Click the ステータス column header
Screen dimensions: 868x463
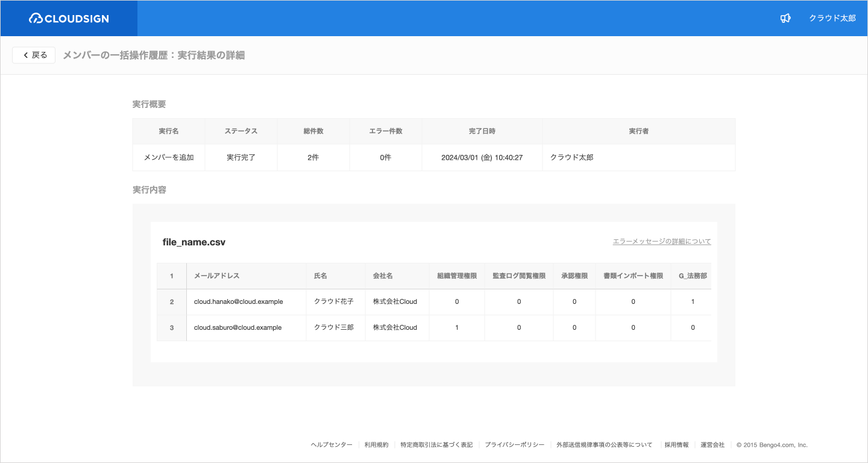241,131
